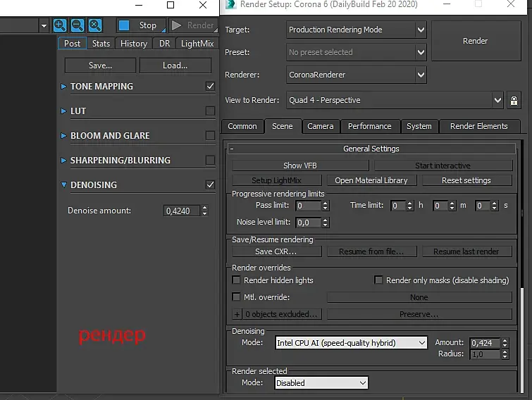Stop the rendering with the blue square
The image size is (532, 400).
click(124, 25)
